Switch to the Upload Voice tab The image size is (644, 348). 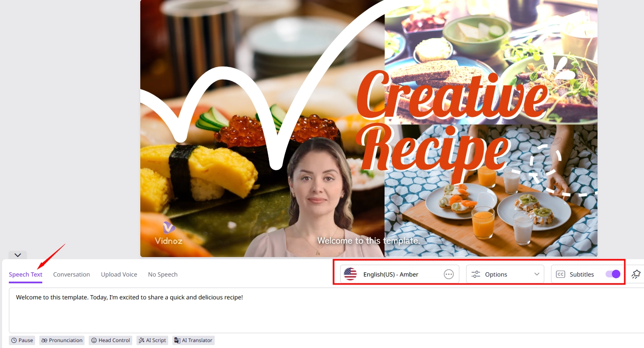(119, 274)
